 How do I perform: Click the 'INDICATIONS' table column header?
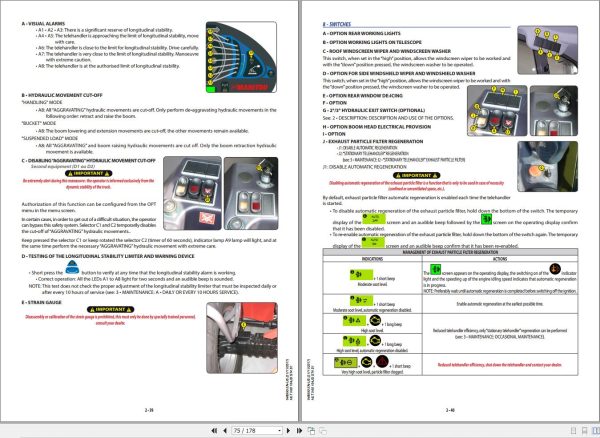pos(372,259)
